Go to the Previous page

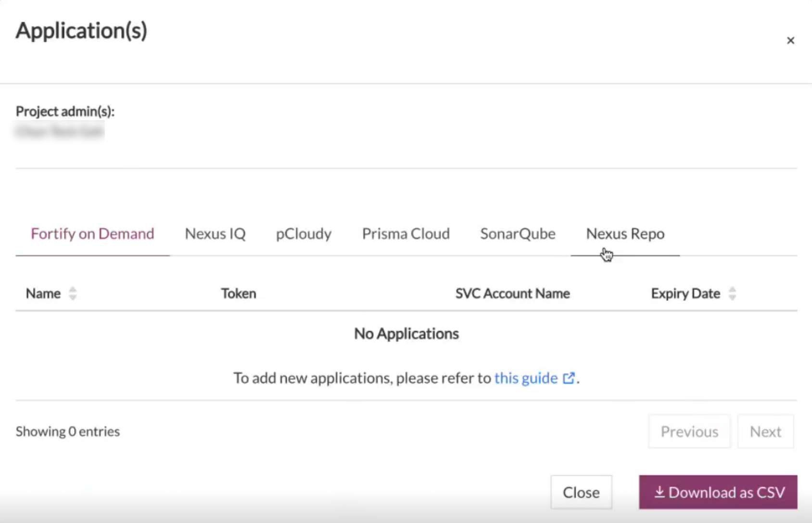(689, 432)
